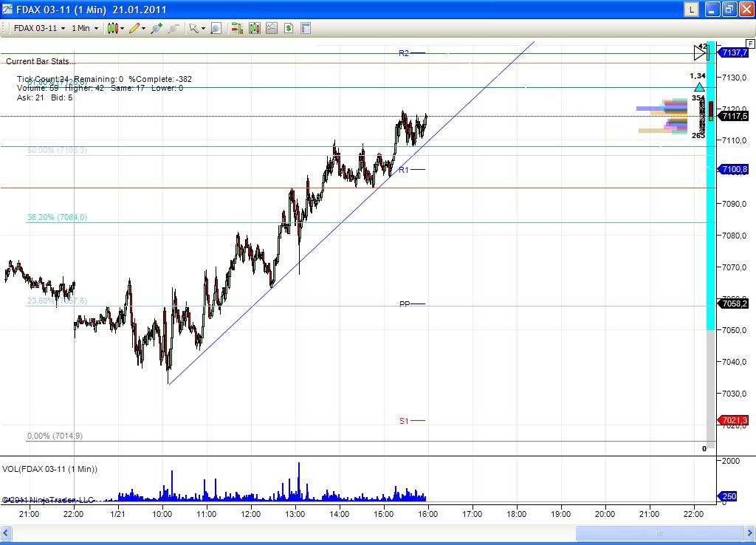Click the go-to-last-bar arrow near the price axis
This screenshot has width=756, height=545.
coord(700,52)
